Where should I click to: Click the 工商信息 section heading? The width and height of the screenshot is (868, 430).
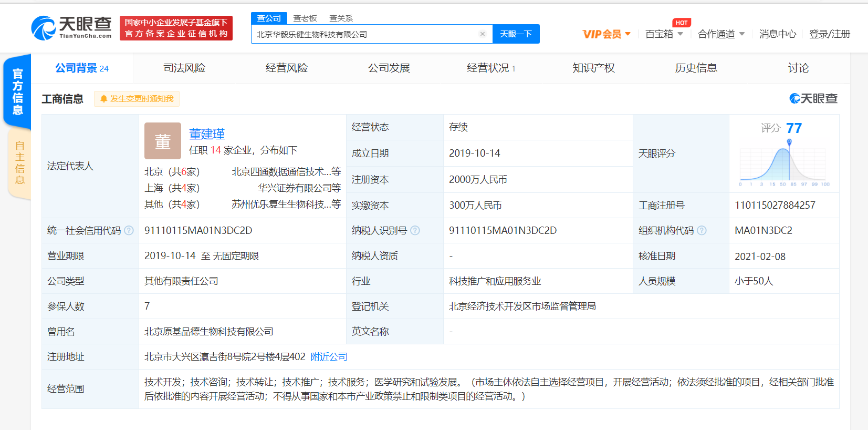pyautogui.click(x=62, y=99)
